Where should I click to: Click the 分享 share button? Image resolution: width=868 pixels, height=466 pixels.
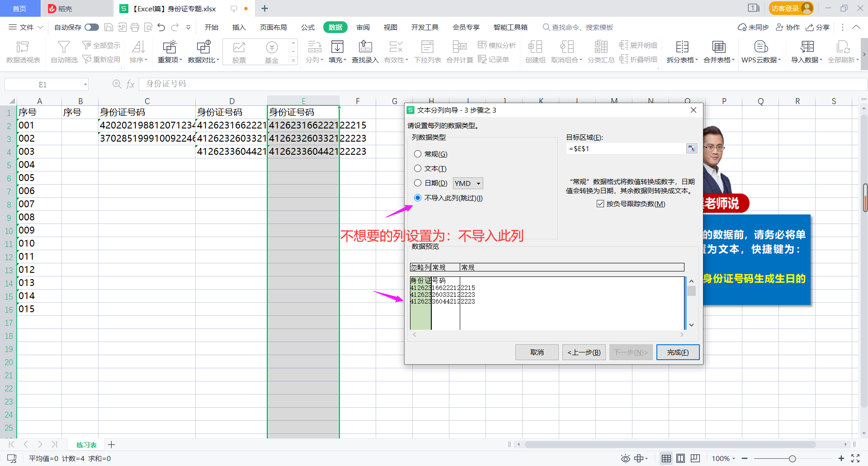(818, 27)
